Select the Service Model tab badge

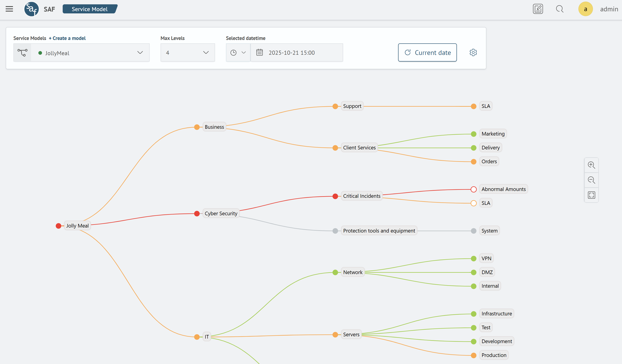(x=90, y=9)
